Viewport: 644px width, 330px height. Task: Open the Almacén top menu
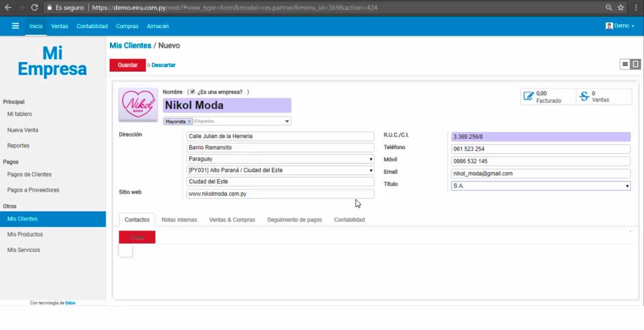(x=158, y=26)
